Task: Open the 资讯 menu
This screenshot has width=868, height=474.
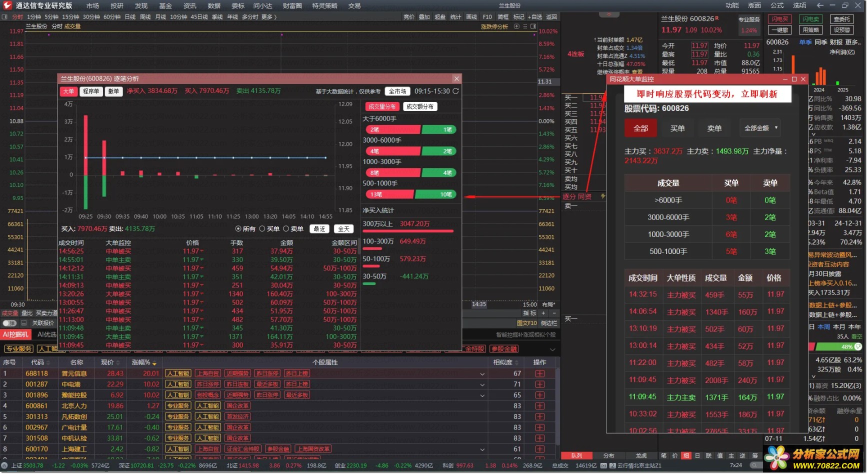Action: point(190,5)
